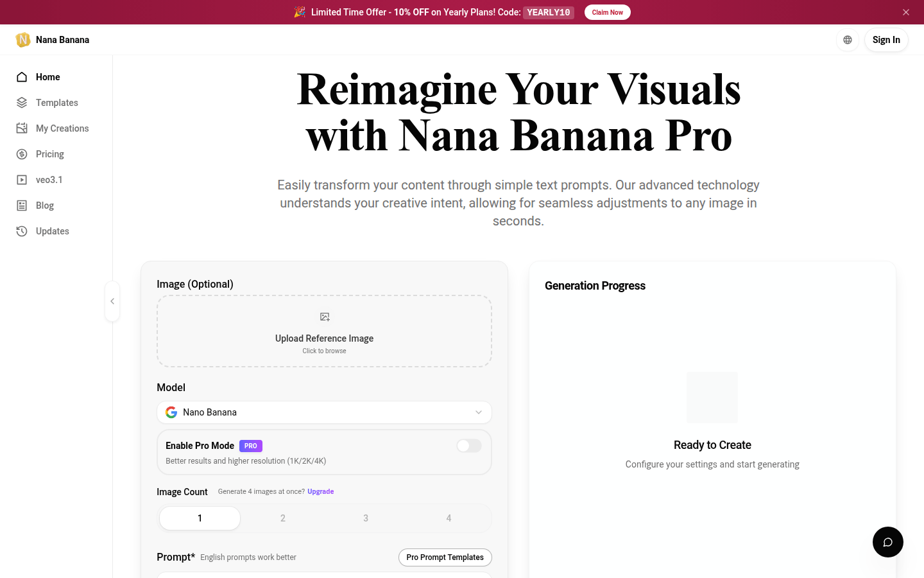Image resolution: width=924 pixels, height=578 pixels.
Task: Click the Updates history icon
Action: tap(21, 231)
